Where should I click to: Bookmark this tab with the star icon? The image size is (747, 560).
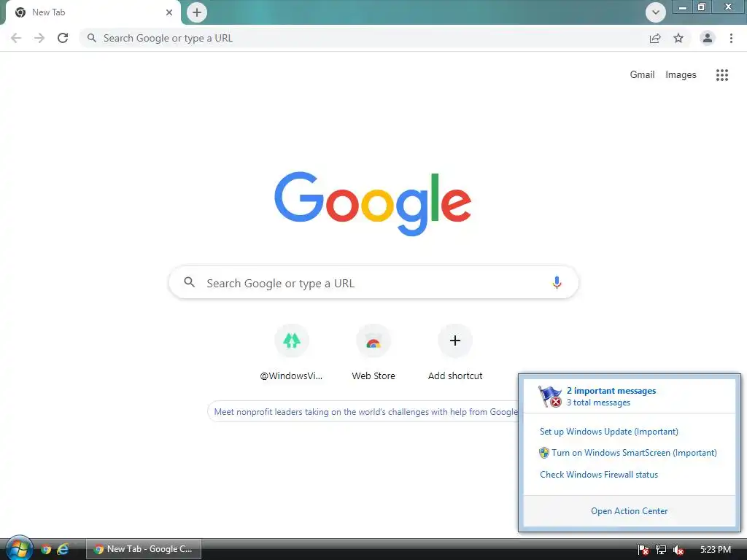[678, 38]
